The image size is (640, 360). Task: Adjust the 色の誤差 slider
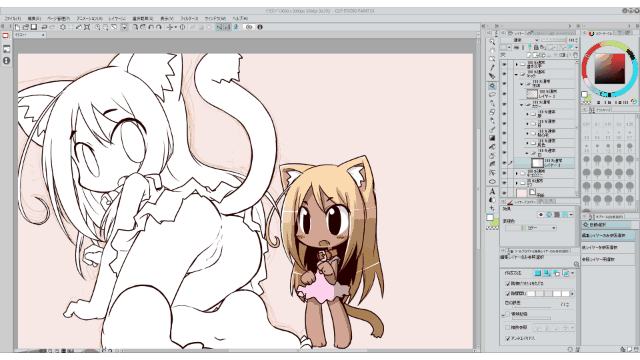tap(531, 307)
